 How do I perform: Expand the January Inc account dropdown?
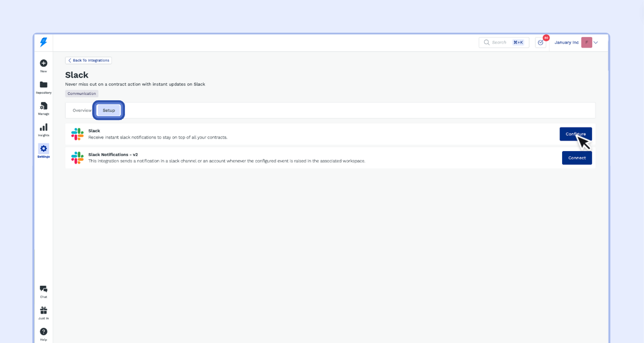(596, 43)
